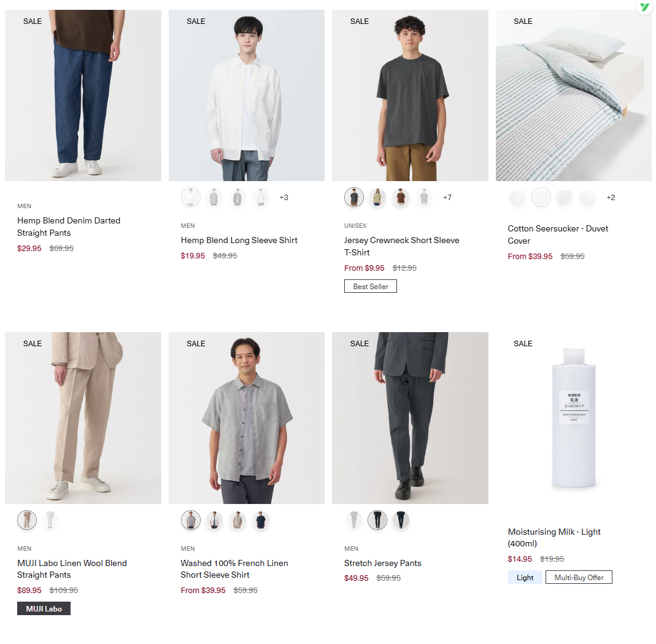Select the Light variant tag
This screenshot has height=644, width=656.
coord(525,577)
